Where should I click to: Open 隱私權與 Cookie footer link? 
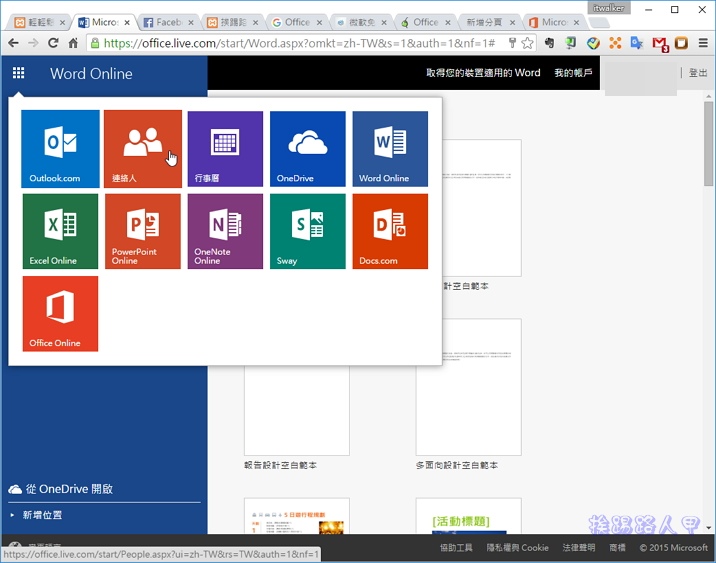tap(517, 547)
